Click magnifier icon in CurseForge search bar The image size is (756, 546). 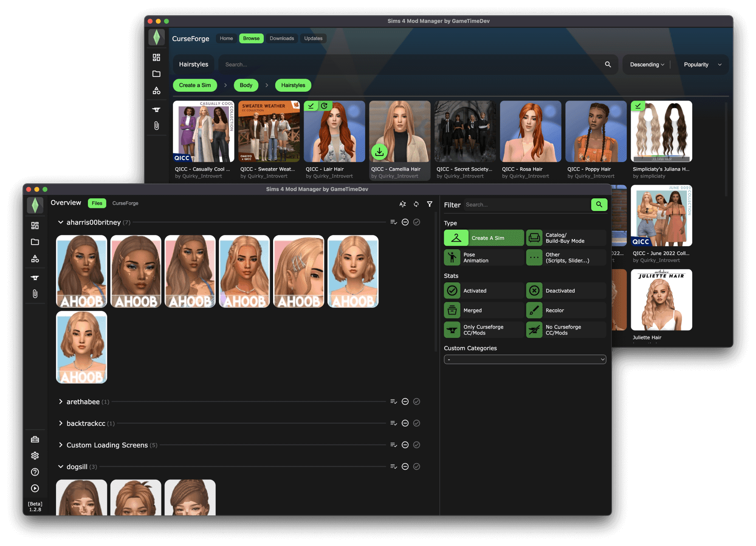[x=608, y=65]
